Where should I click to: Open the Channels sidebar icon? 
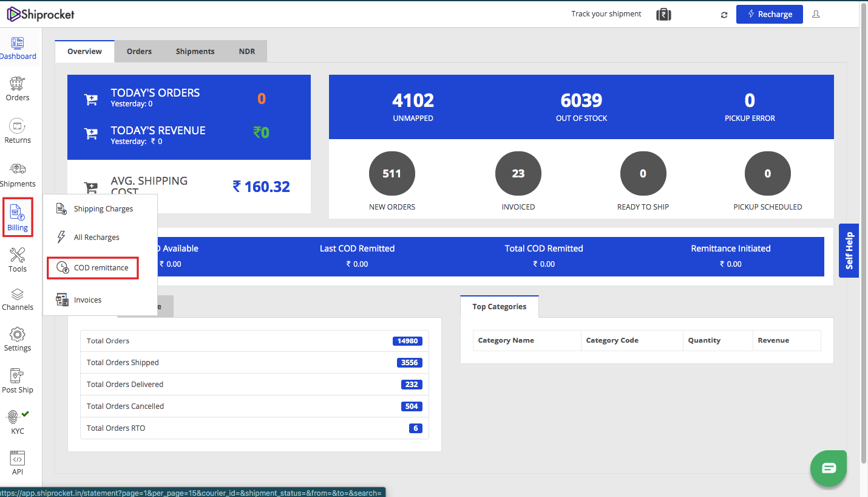tap(18, 300)
